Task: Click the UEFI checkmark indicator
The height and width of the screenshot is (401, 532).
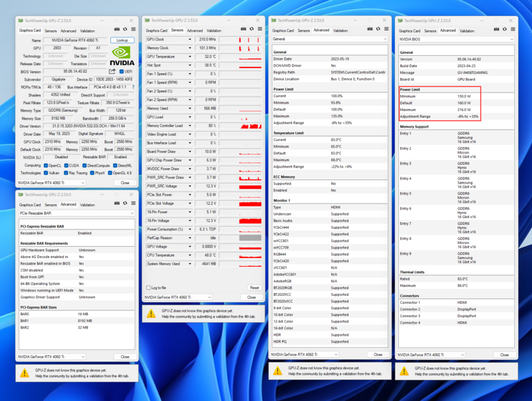Action: pos(122,71)
